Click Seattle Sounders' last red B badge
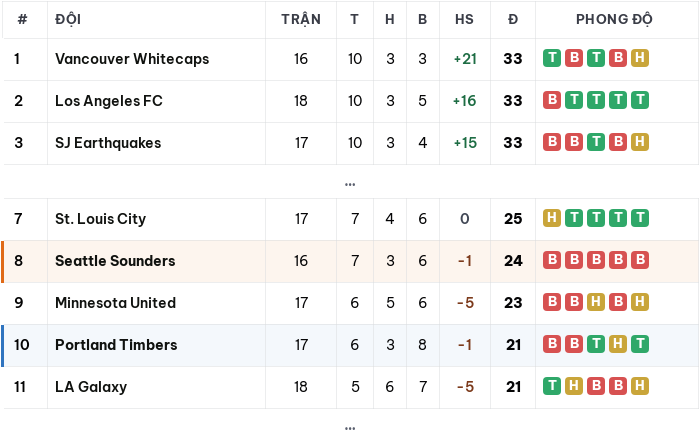The height and width of the screenshot is (443, 700). 640,260
